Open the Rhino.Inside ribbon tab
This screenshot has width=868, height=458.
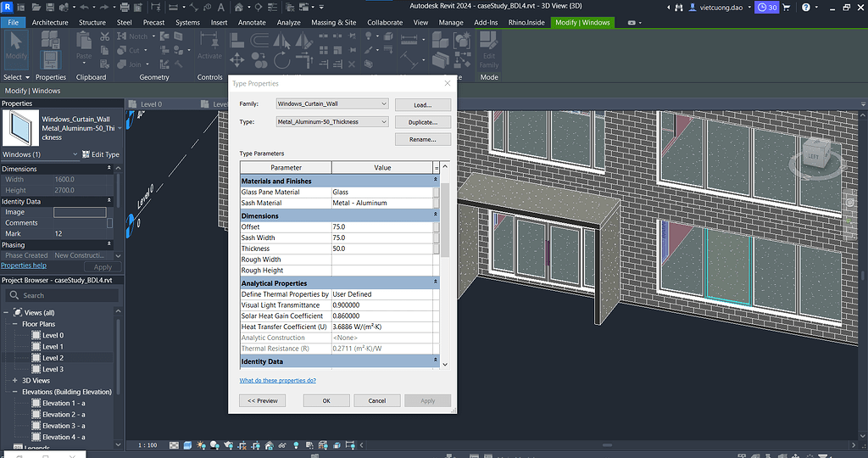[x=526, y=23]
